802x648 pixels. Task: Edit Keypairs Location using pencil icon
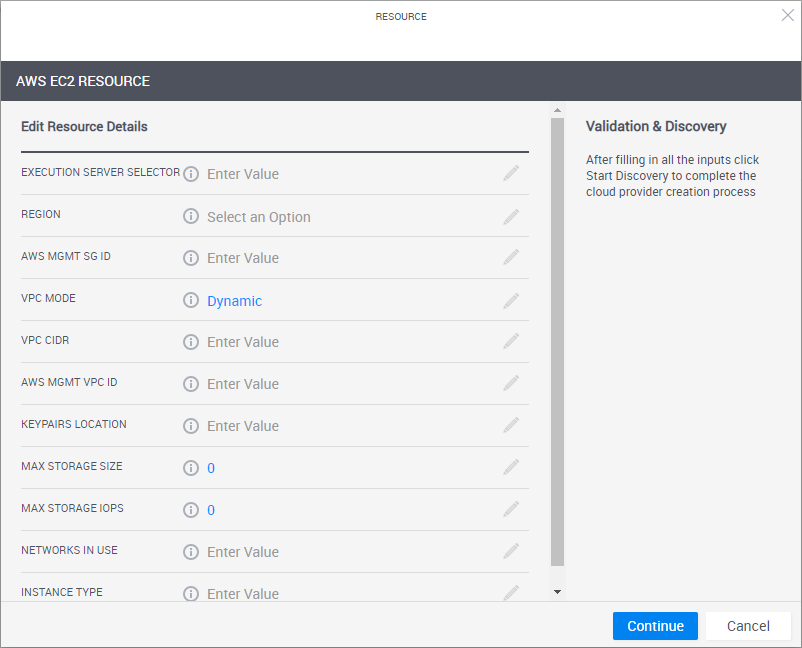coord(511,426)
